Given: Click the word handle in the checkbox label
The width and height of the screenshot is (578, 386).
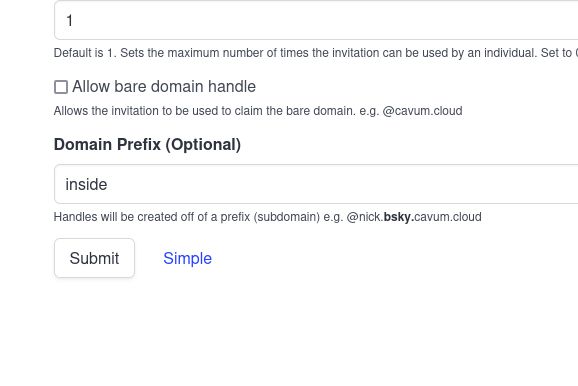Looking at the screenshot, I should click(232, 87).
